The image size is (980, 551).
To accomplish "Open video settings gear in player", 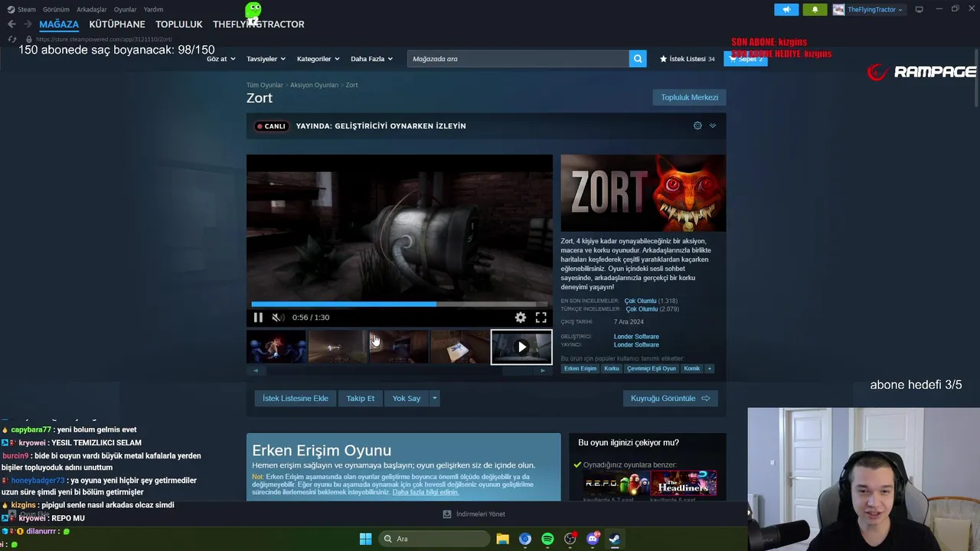I will click(x=521, y=318).
